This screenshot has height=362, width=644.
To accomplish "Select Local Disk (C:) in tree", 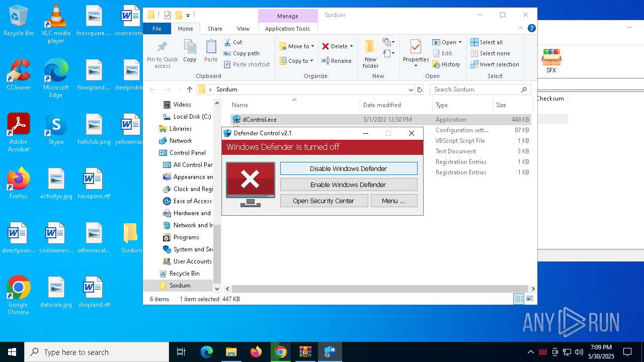I will [187, 117].
